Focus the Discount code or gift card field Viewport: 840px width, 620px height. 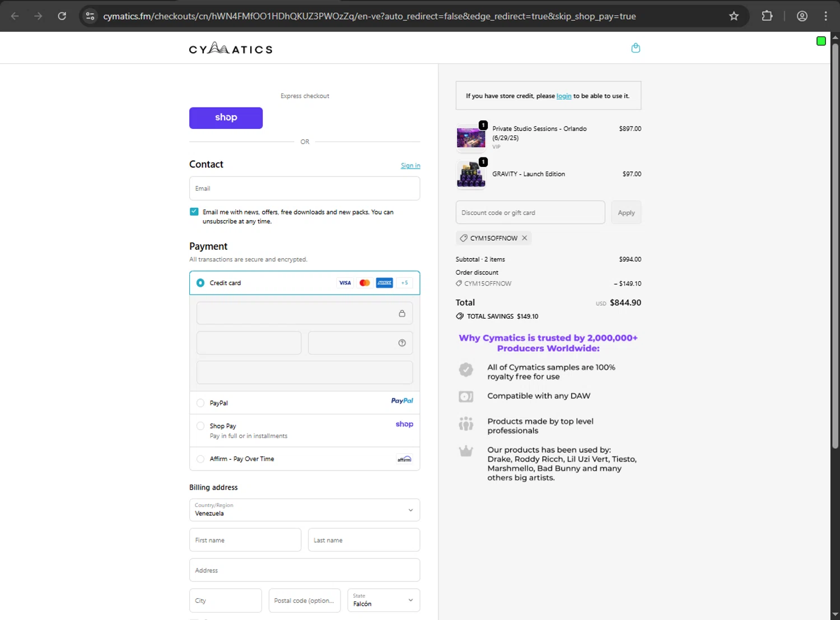(x=530, y=212)
